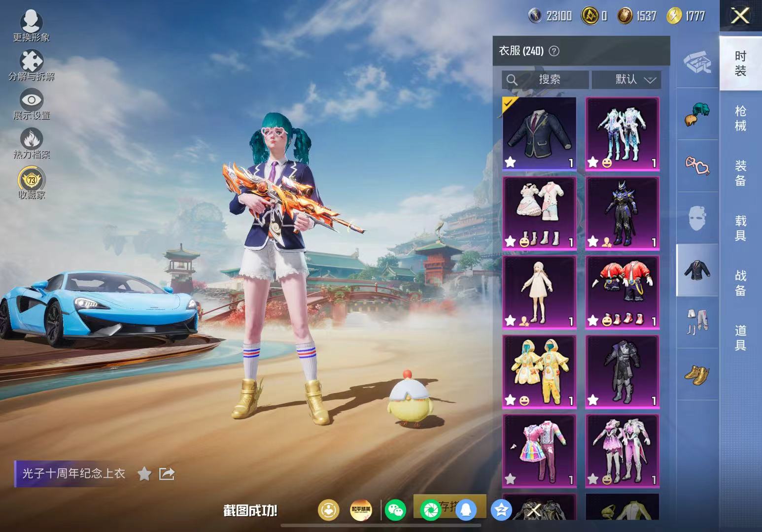Select the dark purple armor suit thumbnail
This screenshot has width=762, height=532.
[x=622, y=213]
